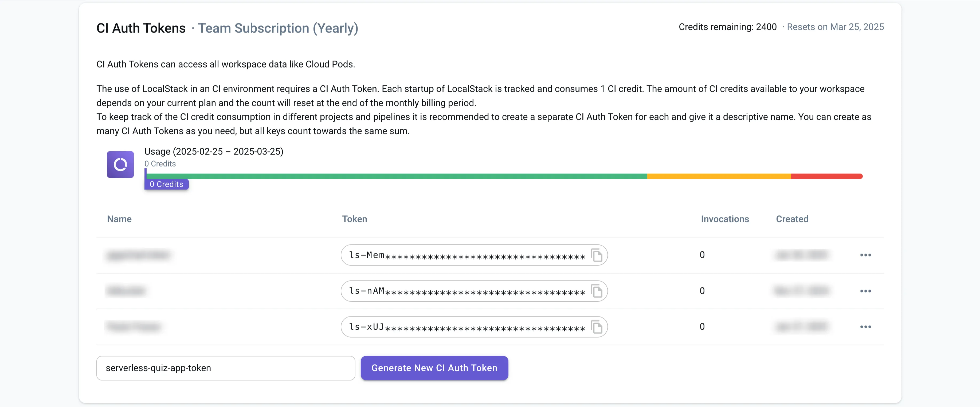
Task: Click blurred created date in ls-Mem row
Action: tap(802, 255)
